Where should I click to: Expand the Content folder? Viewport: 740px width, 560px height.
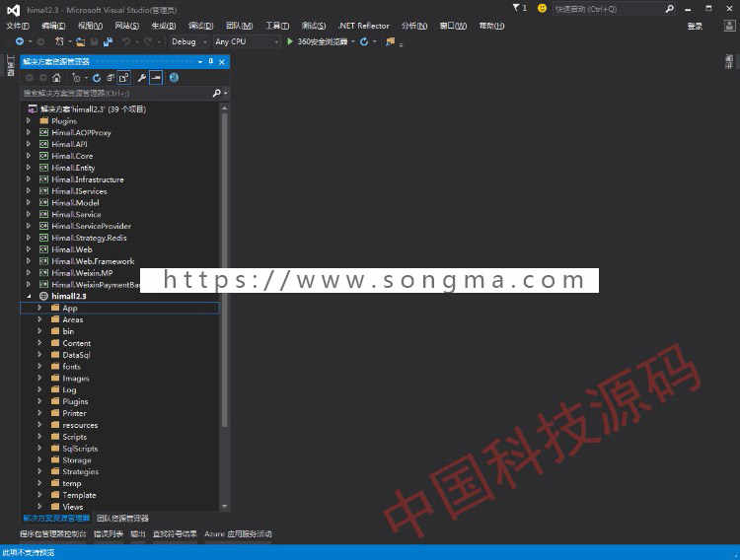click(39, 343)
